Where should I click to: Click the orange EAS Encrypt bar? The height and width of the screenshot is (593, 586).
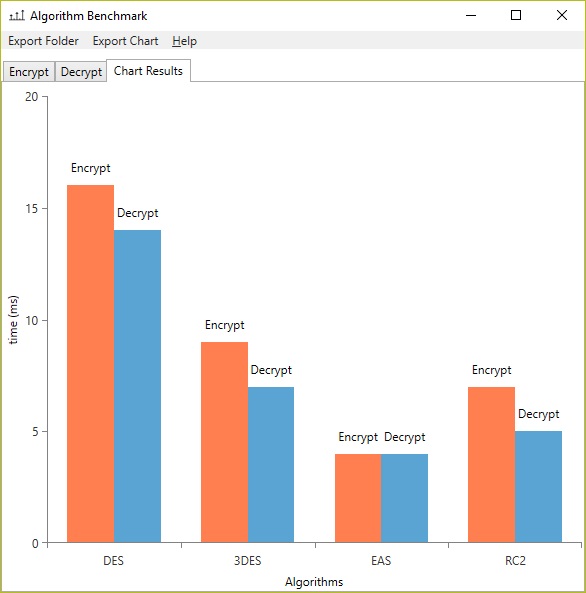click(x=358, y=498)
